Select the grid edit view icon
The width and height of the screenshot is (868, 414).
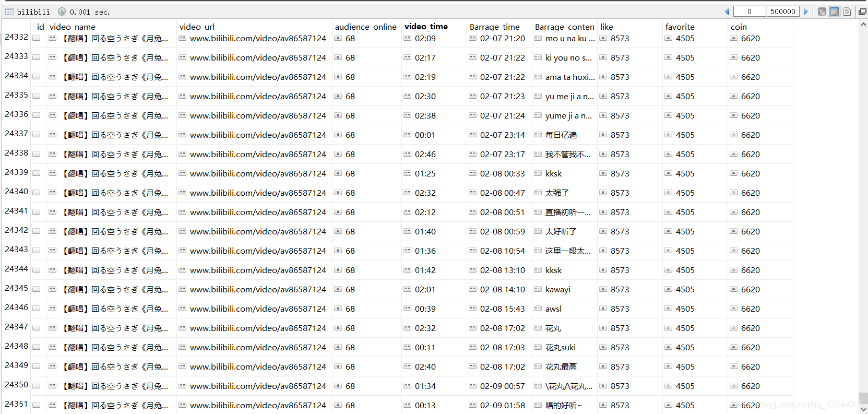coord(835,11)
